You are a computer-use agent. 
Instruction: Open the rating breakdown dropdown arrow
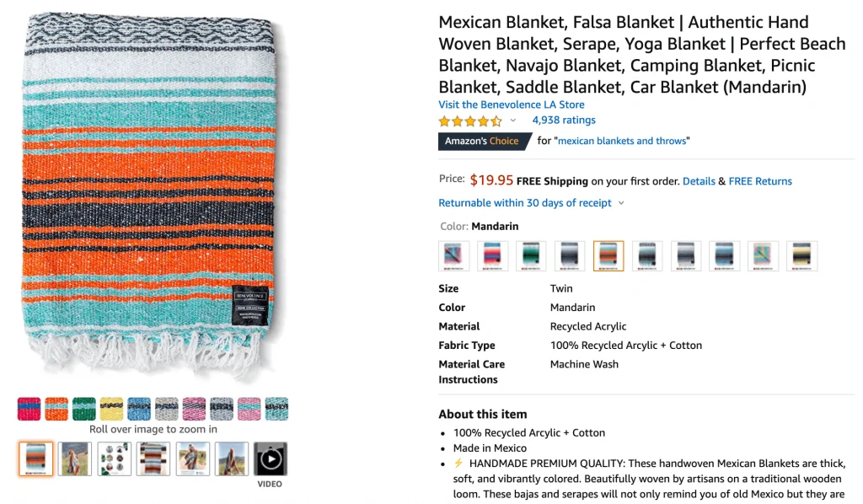coord(512,121)
